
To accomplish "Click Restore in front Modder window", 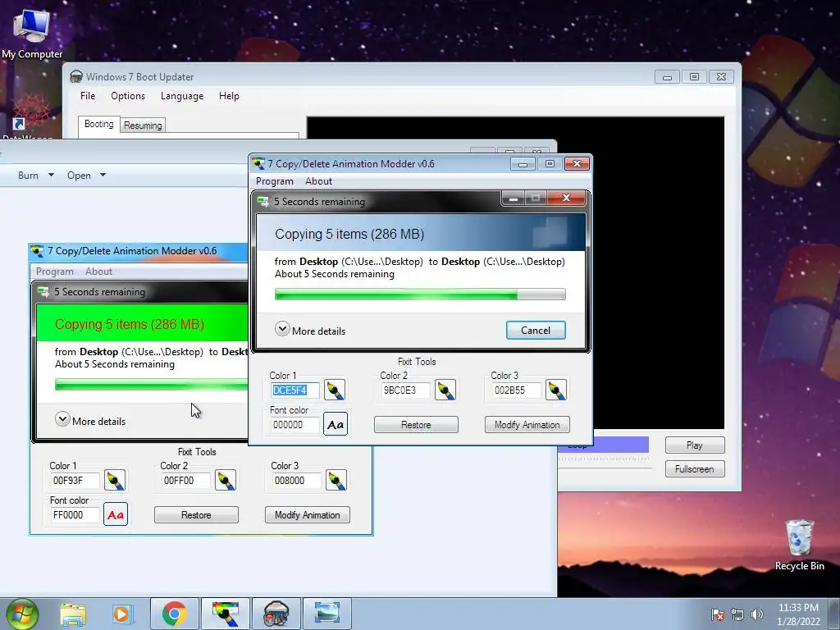I will [x=416, y=424].
